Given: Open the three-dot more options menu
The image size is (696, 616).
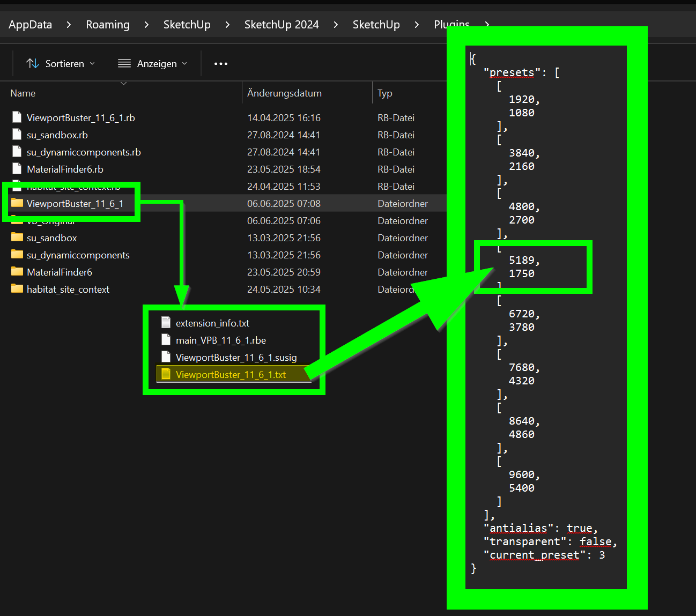Looking at the screenshot, I should click(x=220, y=63).
